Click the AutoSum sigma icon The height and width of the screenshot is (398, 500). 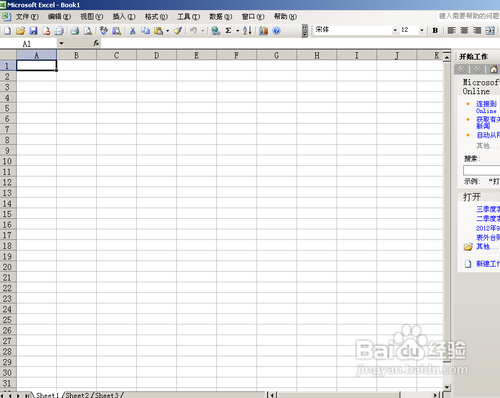pos(228,31)
